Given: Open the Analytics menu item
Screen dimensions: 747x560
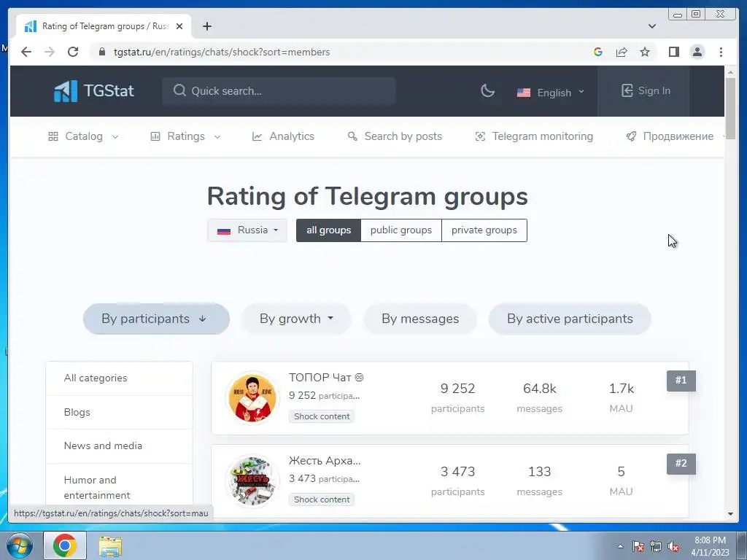Looking at the screenshot, I should (x=283, y=136).
